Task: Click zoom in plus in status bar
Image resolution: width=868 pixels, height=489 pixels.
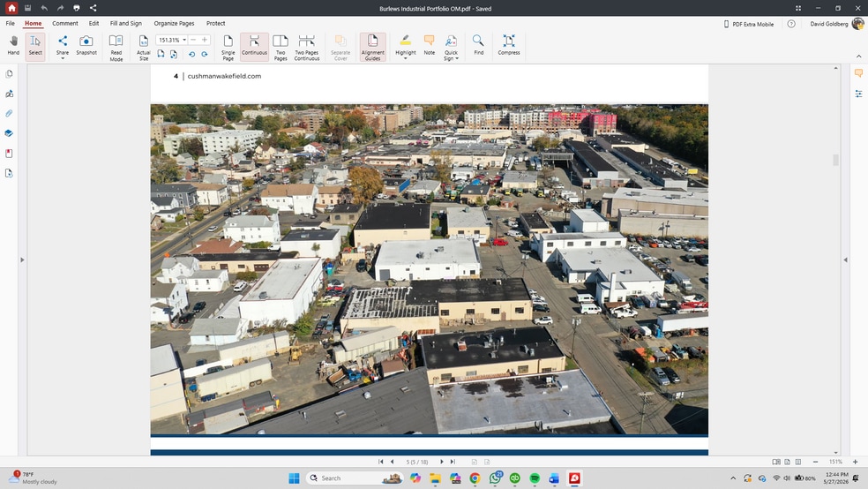Action: 856,462
